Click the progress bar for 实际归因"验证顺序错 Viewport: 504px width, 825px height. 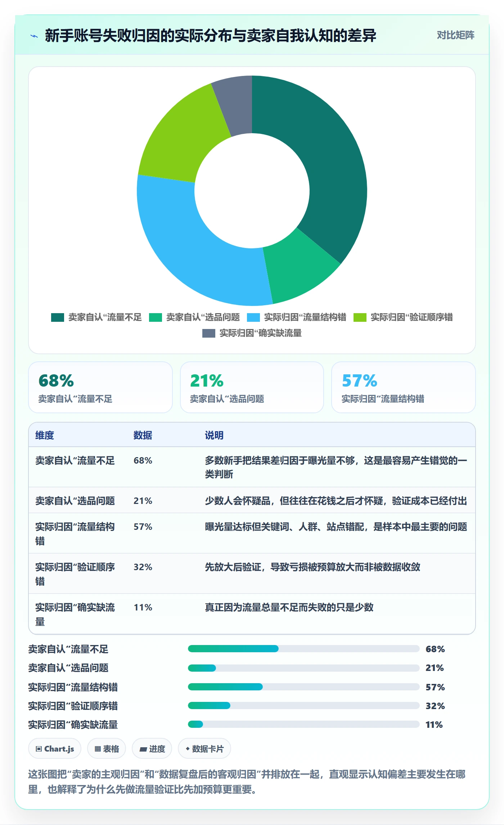point(304,705)
